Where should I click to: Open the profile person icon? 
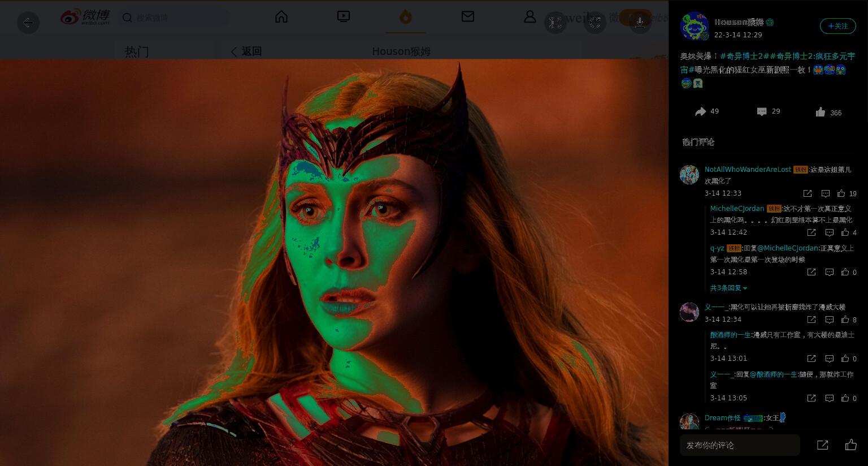pyautogui.click(x=530, y=17)
